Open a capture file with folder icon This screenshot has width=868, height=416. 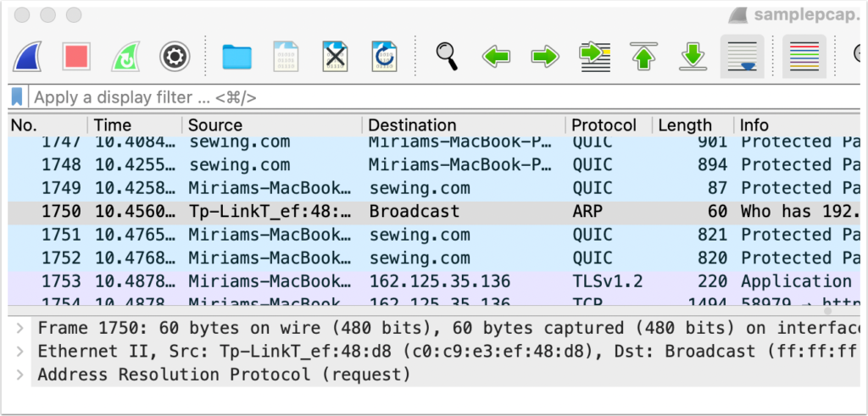(237, 57)
